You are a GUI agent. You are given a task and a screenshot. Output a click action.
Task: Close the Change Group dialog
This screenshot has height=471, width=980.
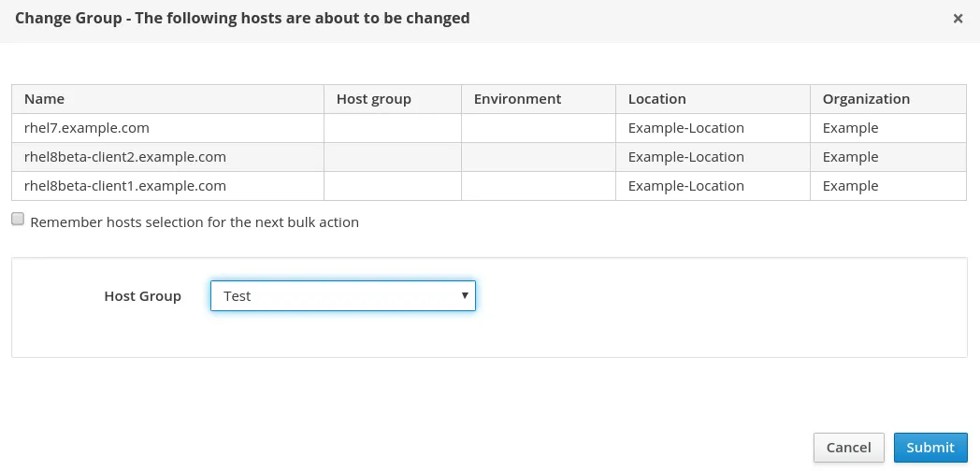pyautogui.click(x=958, y=19)
